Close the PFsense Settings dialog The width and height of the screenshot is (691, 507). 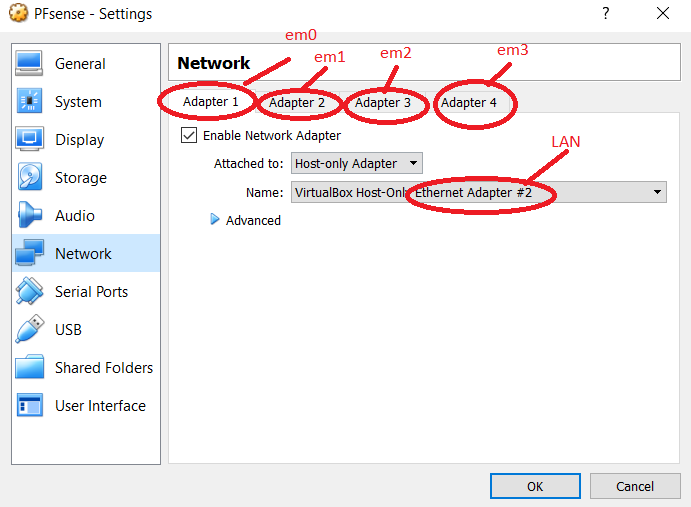click(x=663, y=13)
